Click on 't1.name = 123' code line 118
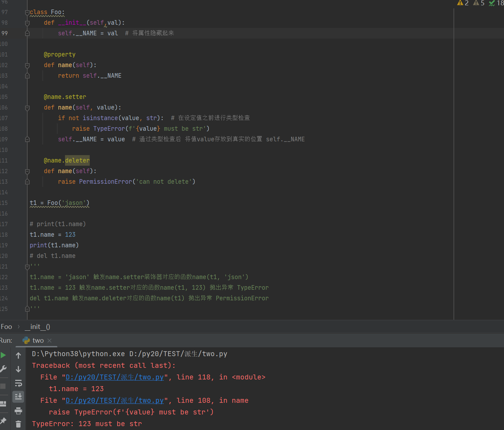This screenshot has width=504, height=430. pyautogui.click(x=53, y=235)
